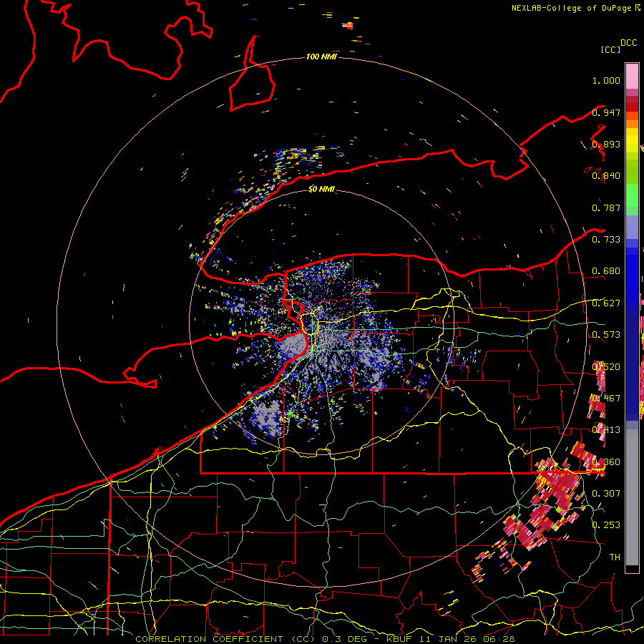Click the 0.627 scale value
The height and width of the screenshot is (644, 644).
coord(606,303)
